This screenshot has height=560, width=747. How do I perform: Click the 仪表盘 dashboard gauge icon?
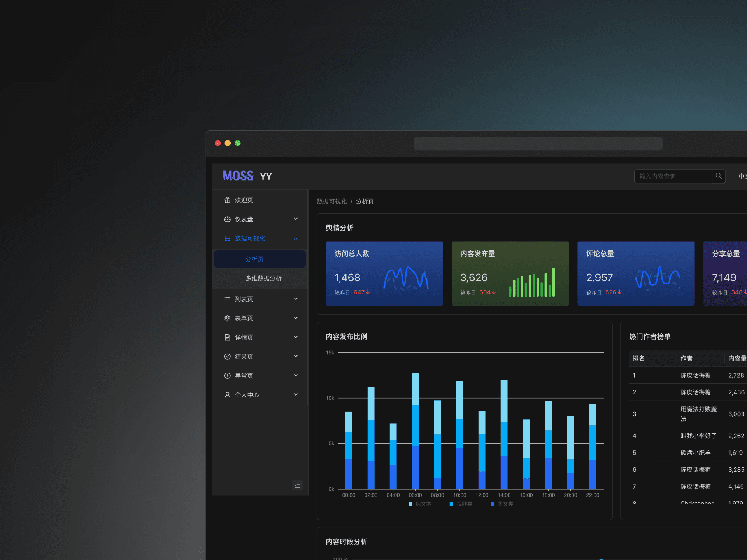click(227, 219)
